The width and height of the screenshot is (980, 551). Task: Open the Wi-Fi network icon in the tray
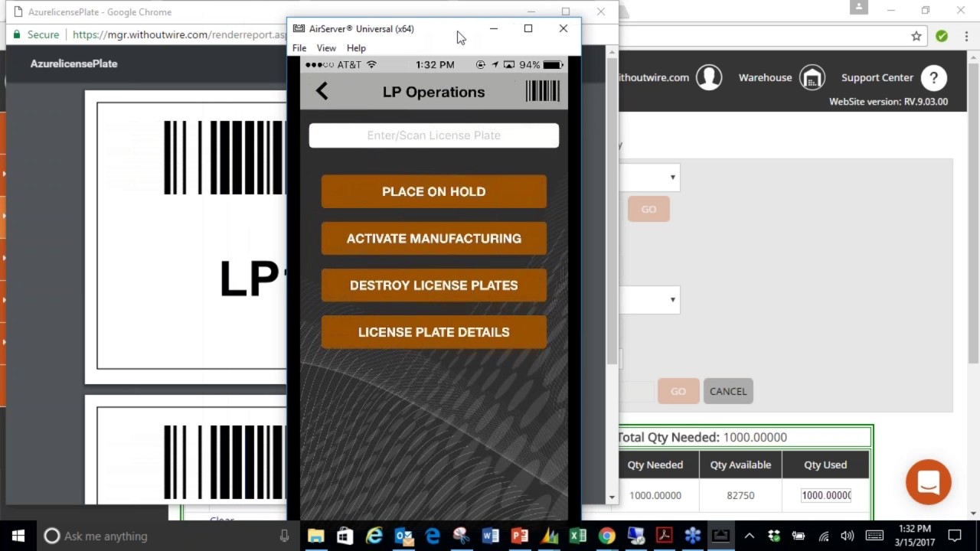point(824,536)
